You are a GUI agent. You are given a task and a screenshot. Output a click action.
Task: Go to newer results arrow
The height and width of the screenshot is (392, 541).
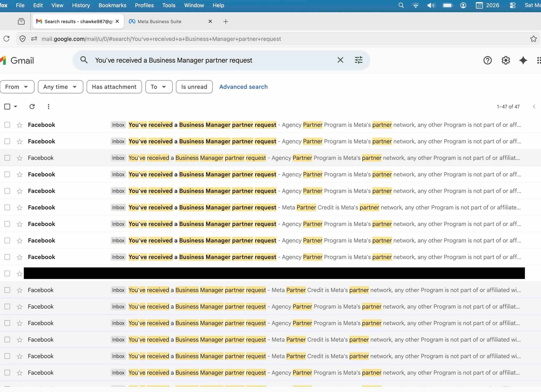[534, 107]
